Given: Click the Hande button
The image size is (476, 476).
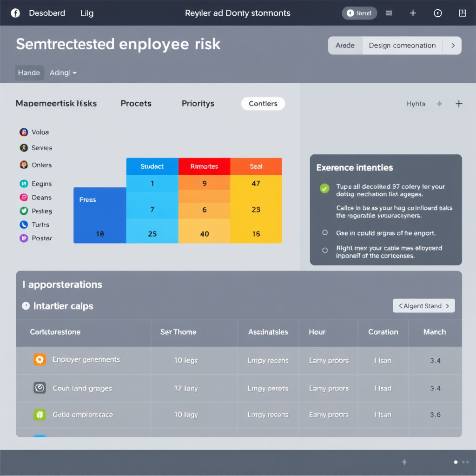Looking at the screenshot, I should tap(29, 73).
